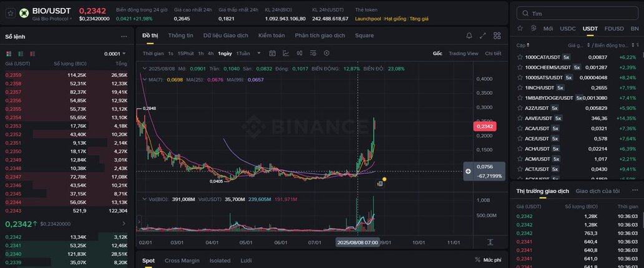Open technical indicators line-chart icon
Viewport: 644px width, 268px height.
point(286,54)
